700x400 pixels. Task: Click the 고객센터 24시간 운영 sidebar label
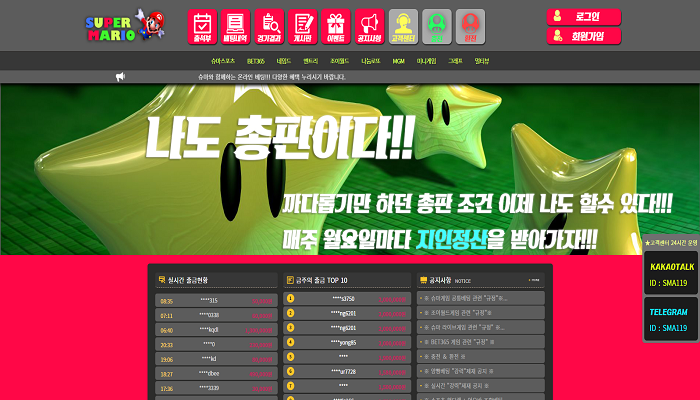coord(671,242)
